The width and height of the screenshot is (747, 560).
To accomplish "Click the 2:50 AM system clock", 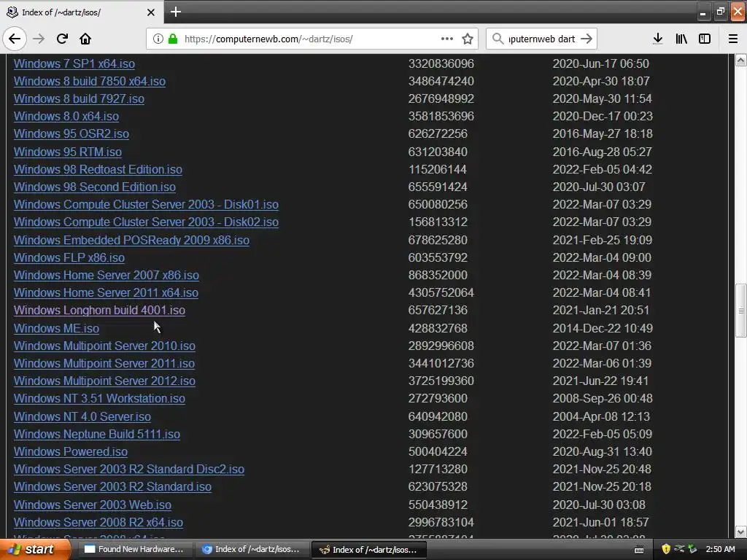I will pyautogui.click(x=720, y=549).
